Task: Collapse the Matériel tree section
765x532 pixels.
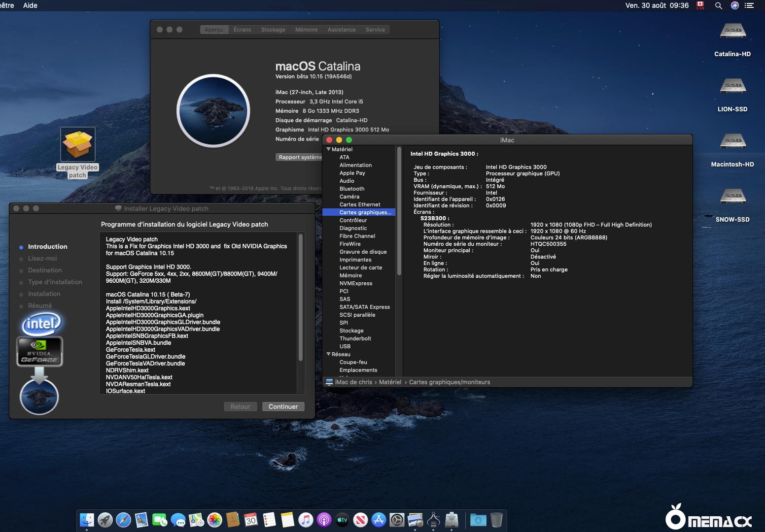Action: pos(329,149)
